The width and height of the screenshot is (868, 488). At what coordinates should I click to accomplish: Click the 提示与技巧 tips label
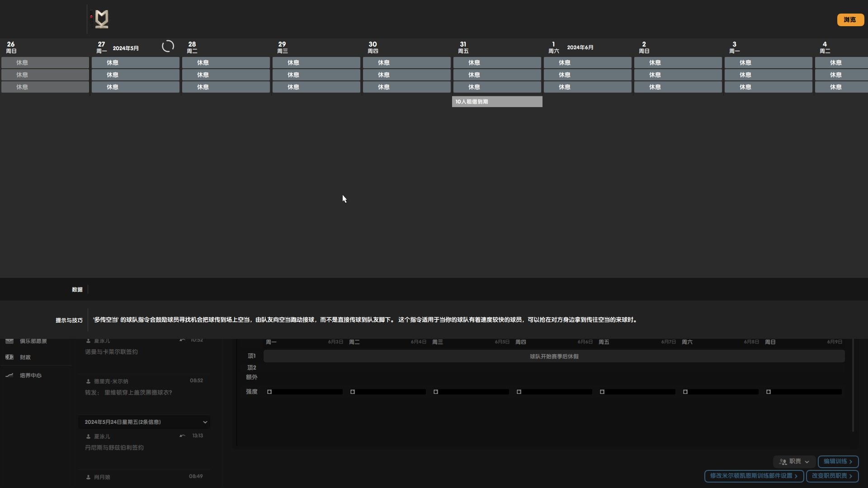point(69,320)
